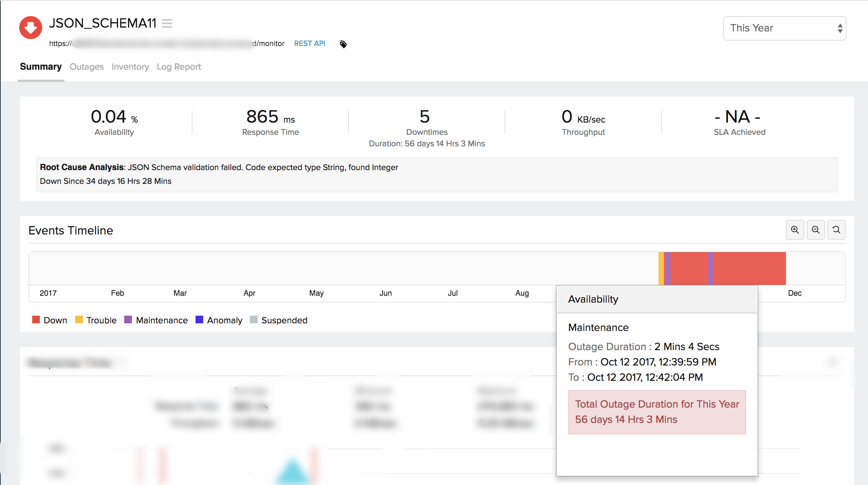Zoom out on Events Timeline
The width and height of the screenshot is (868, 485).
[x=815, y=230]
